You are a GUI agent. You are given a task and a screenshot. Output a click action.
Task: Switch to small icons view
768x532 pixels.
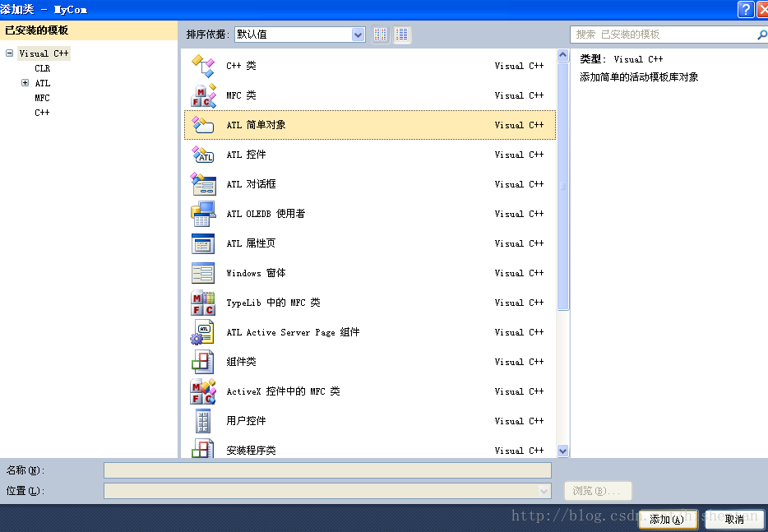coord(380,35)
